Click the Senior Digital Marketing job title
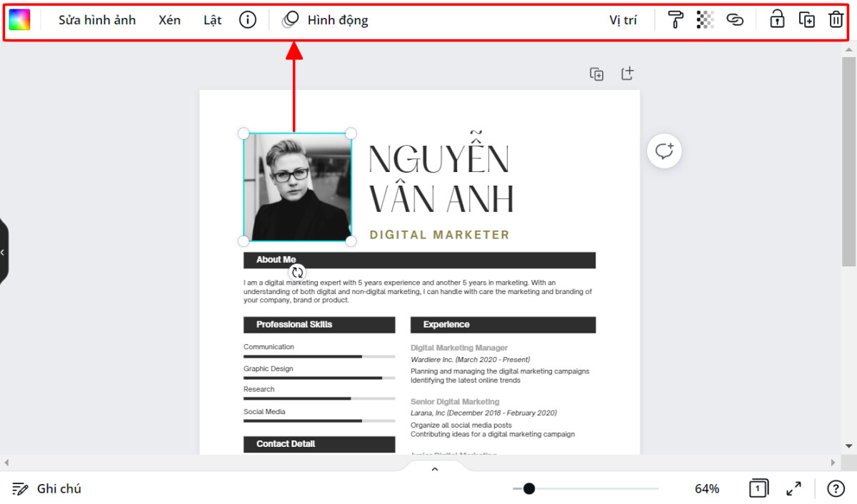The width and height of the screenshot is (857, 504). (x=455, y=402)
